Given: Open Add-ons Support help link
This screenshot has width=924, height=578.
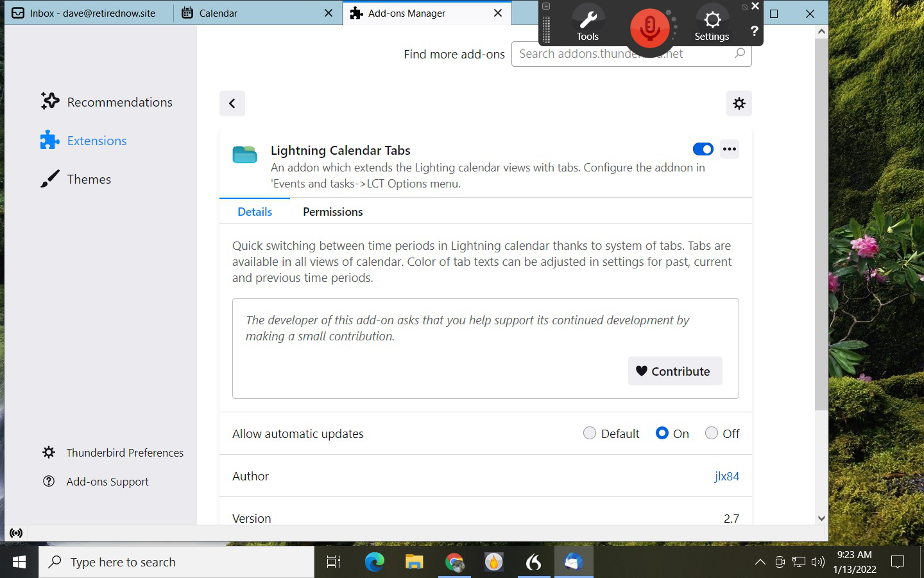Looking at the screenshot, I should [x=96, y=482].
